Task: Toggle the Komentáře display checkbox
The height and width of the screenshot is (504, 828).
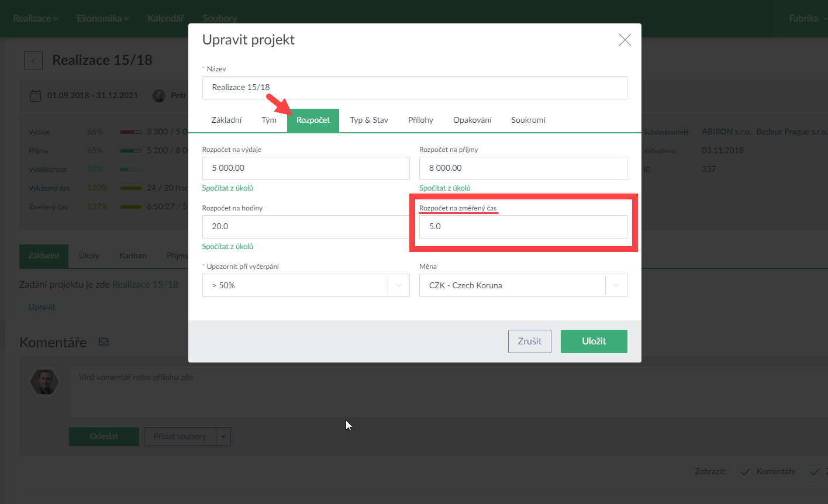Action: click(744, 471)
